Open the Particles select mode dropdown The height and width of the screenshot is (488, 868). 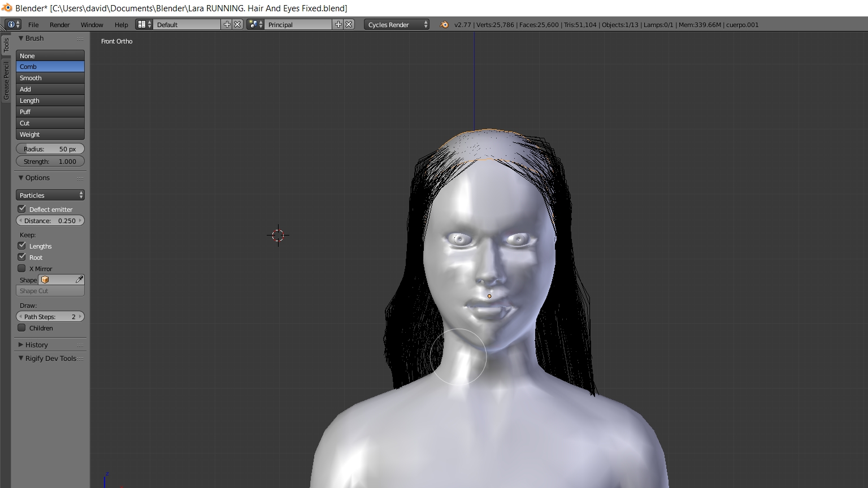[50, 195]
